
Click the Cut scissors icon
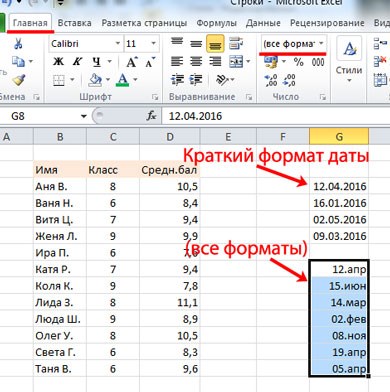click(x=18, y=43)
